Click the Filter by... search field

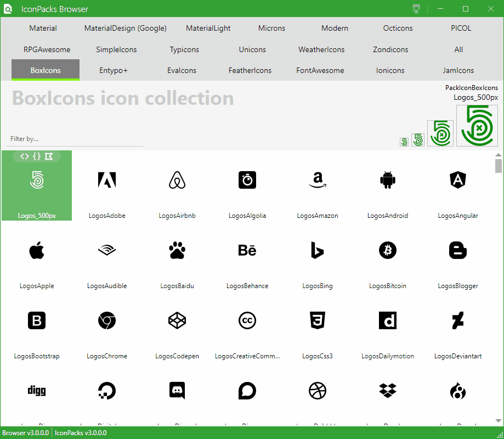coord(75,139)
